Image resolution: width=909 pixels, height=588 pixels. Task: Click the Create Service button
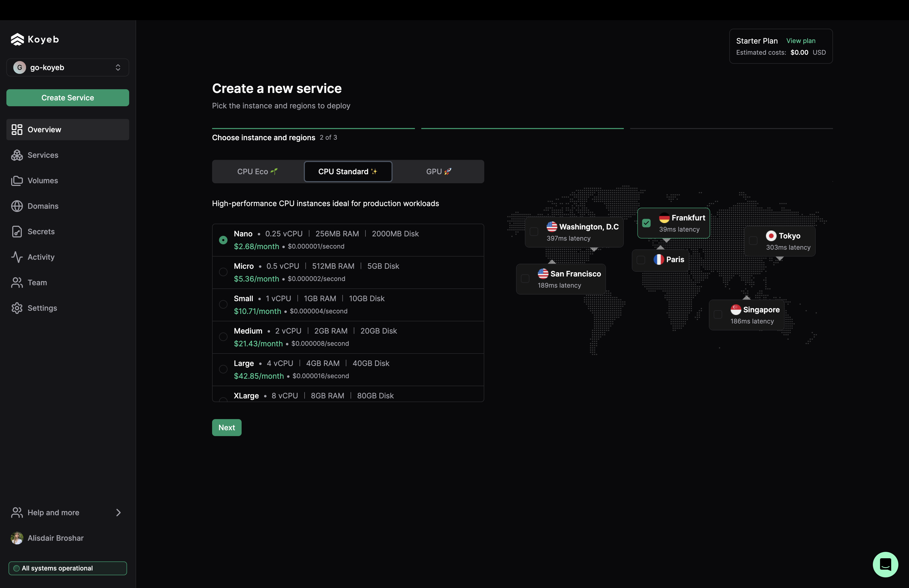[68, 98]
